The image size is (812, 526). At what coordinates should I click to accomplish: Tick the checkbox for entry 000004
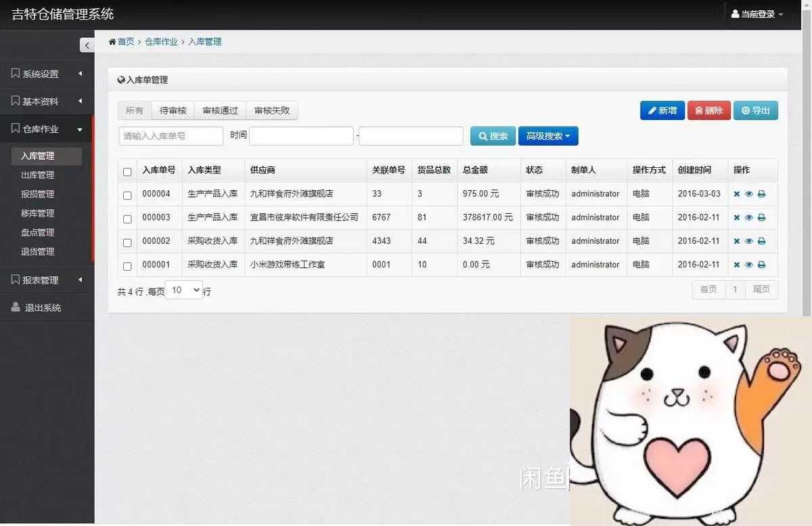click(x=127, y=196)
